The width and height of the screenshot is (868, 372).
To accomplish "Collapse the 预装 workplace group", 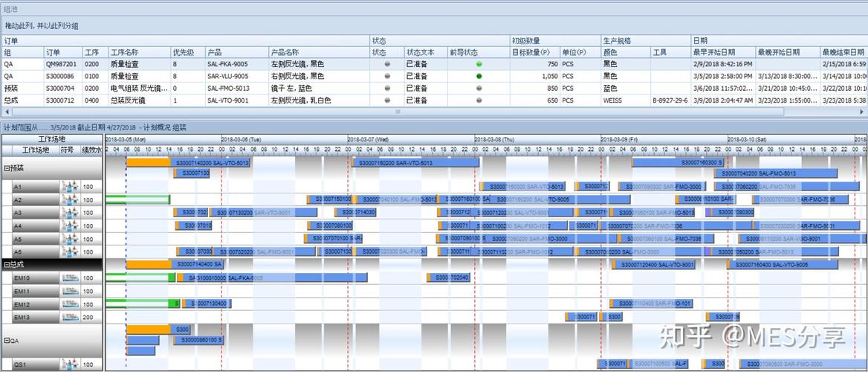I will coord(5,167).
